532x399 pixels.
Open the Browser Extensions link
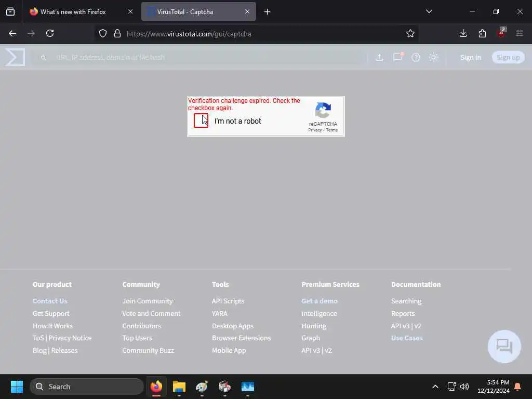tap(241, 338)
